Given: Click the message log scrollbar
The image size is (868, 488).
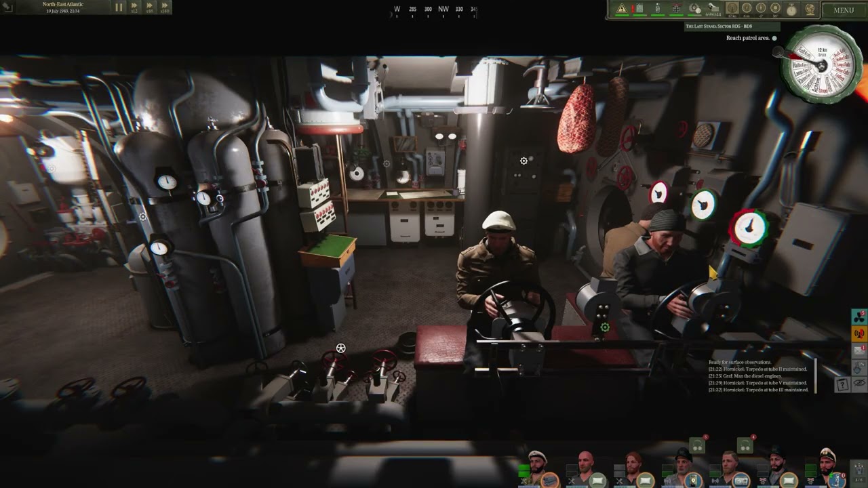Looking at the screenshot, I should coord(815,376).
